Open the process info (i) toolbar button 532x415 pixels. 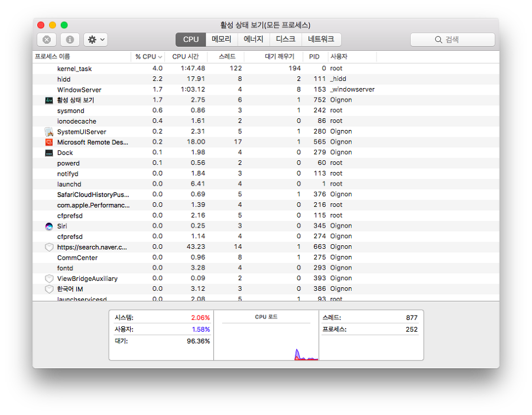[x=70, y=40]
